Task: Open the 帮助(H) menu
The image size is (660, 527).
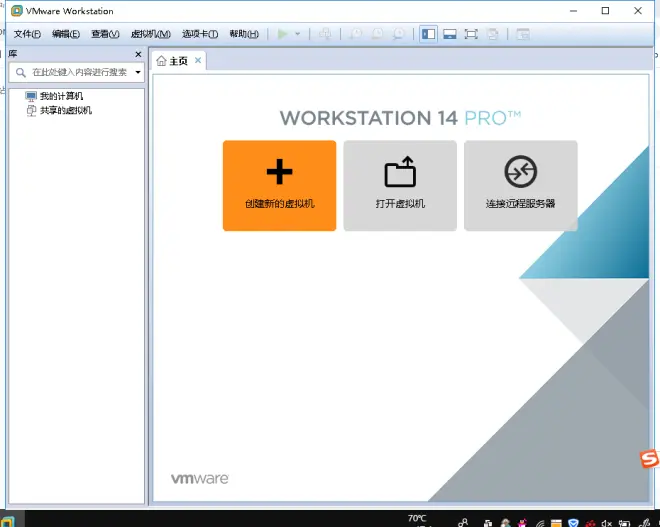Action: 244,34
